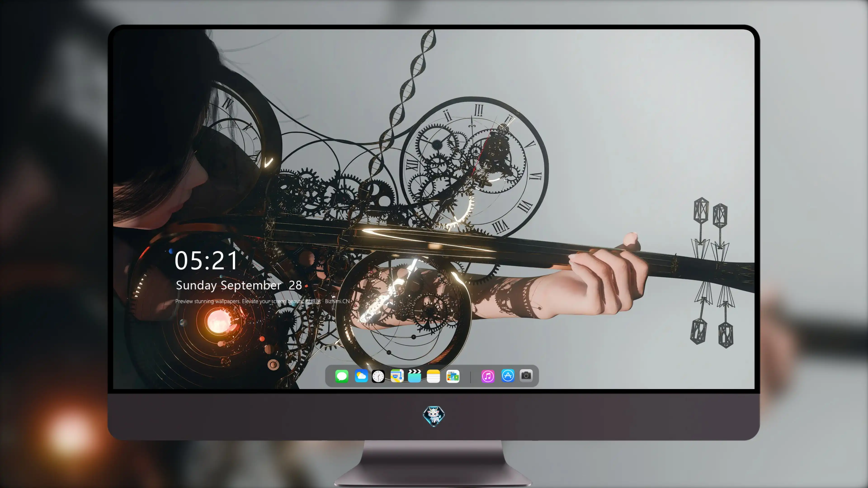Open the Clock app in the dock
This screenshot has width=868, height=488.
pos(378,376)
